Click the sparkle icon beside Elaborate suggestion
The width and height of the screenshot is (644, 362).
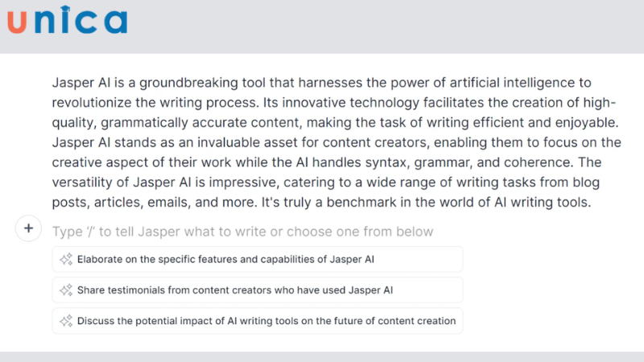[65, 259]
